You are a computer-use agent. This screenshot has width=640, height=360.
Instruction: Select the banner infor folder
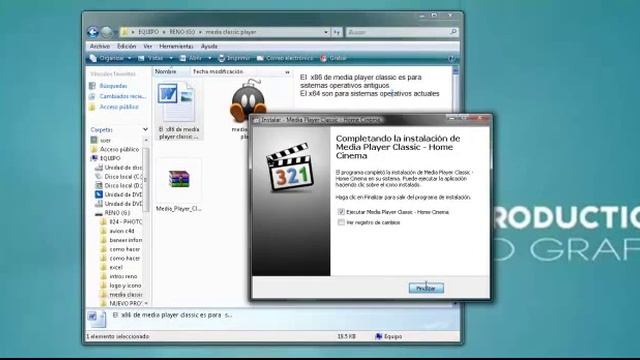click(x=121, y=240)
